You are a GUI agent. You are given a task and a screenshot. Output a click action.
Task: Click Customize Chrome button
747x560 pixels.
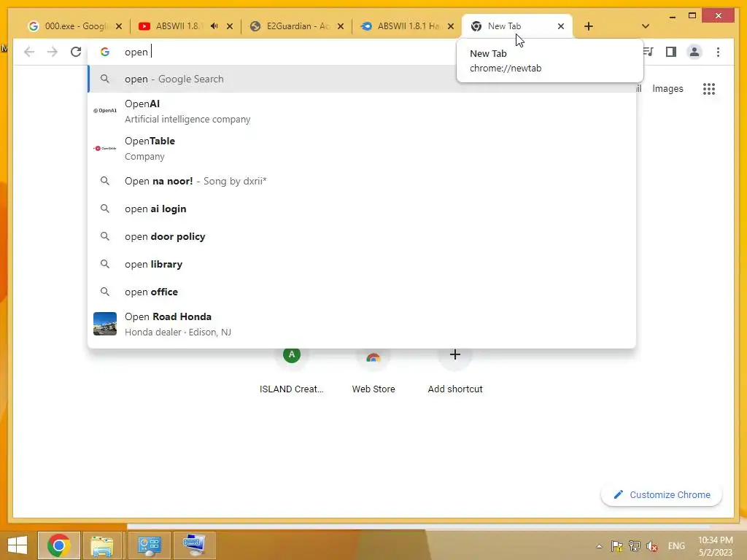[662, 495]
